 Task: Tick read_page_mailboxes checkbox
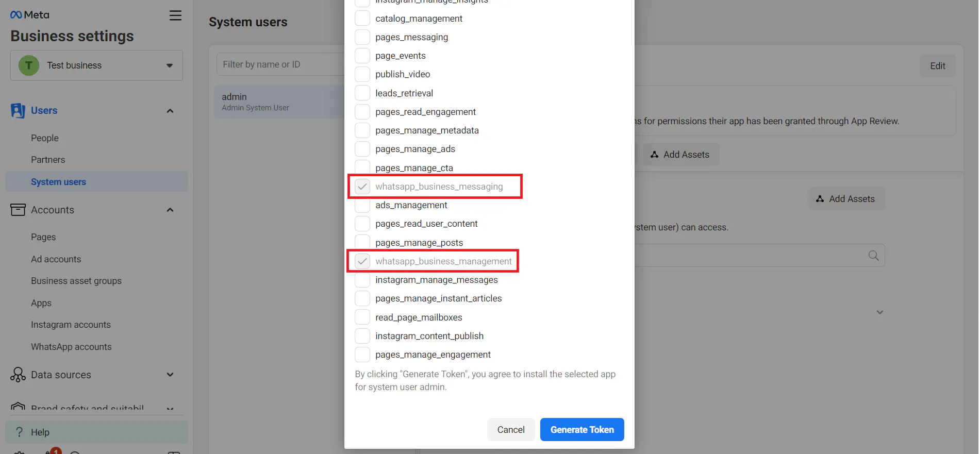(x=362, y=317)
